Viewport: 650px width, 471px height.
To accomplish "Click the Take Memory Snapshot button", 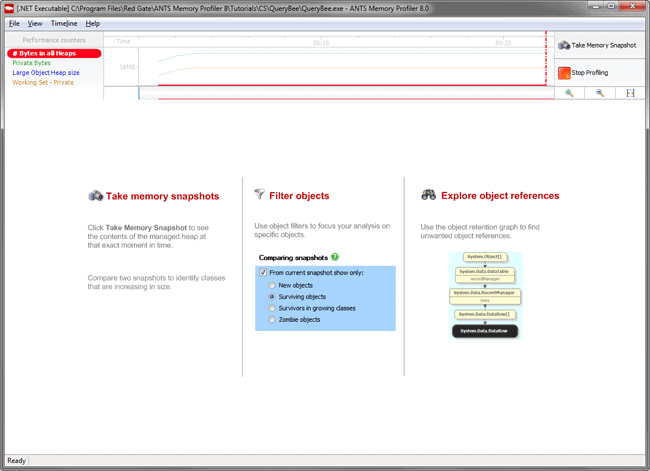I will pyautogui.click(x=600, y=46).
